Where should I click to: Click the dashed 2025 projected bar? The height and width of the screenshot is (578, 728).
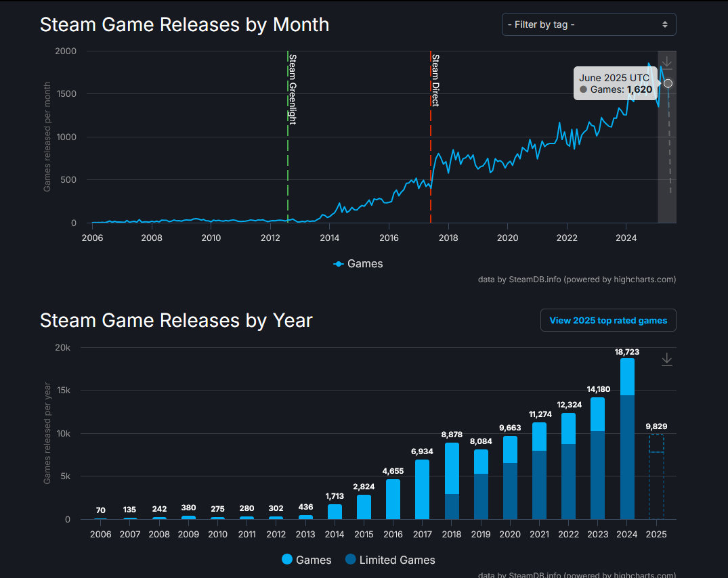(x=656, y=477)
